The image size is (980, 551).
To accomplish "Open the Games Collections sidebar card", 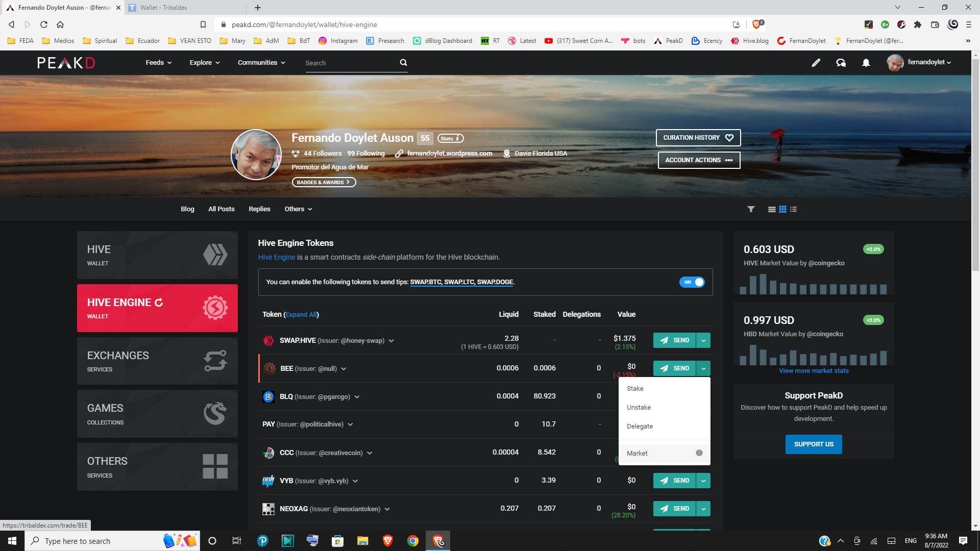I will 157,414.
